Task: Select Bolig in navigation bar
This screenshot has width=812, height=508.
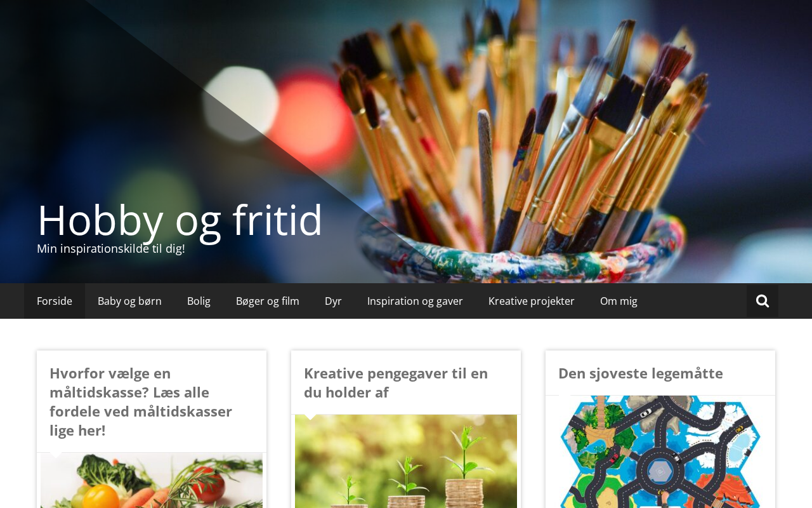Action: [x=199, y=301]
